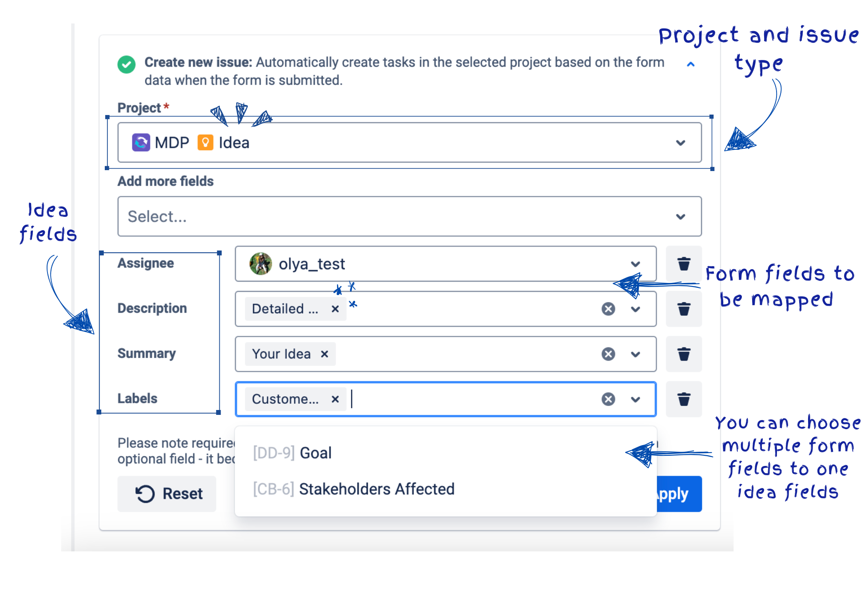
Task: Clear all selections in the Labels field
Action: pyautogui.click(x=608, y=399)
